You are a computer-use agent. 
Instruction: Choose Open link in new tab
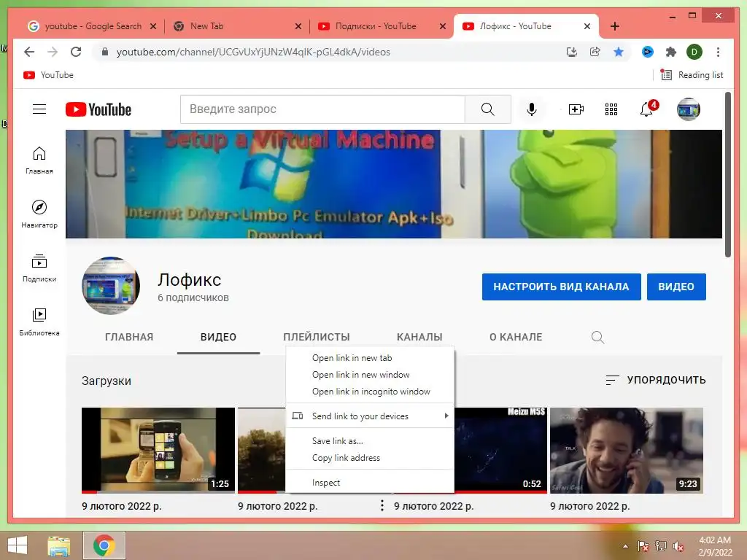click(370, 357)
